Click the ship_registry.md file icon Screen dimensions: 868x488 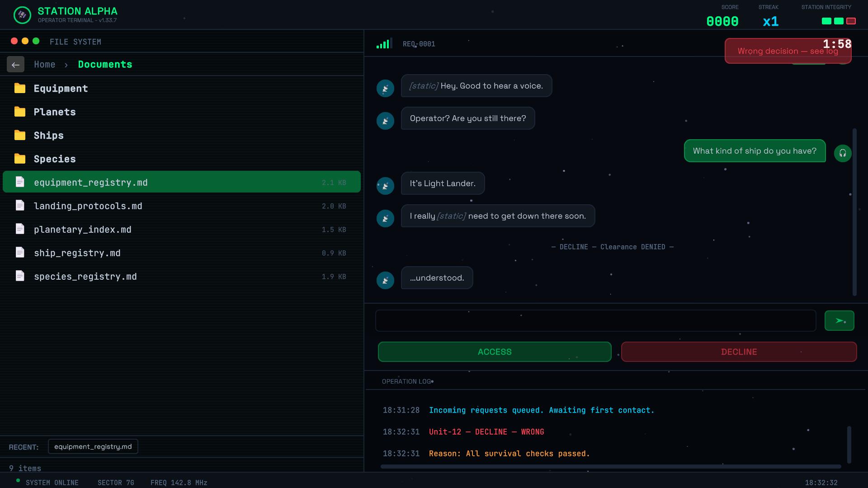click(20, 253)
